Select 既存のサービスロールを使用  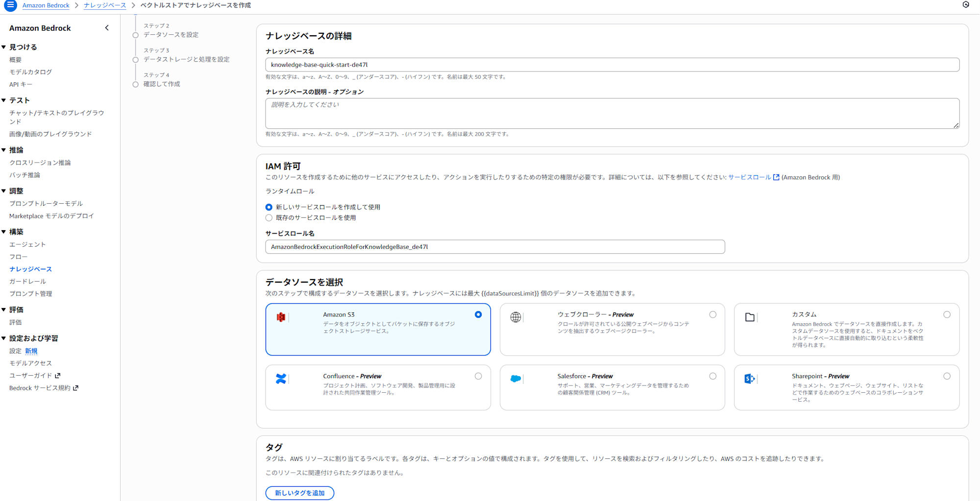269,217
